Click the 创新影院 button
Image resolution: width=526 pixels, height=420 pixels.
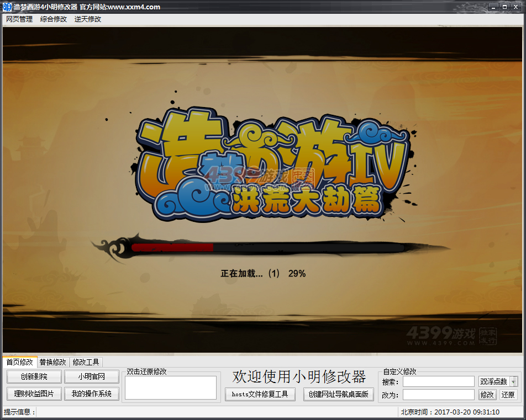point(34,376)
